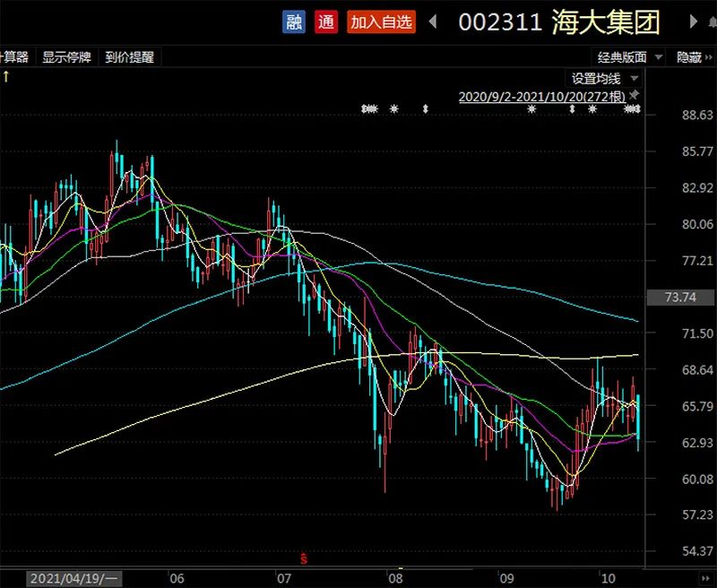717x588 pixels.
Task: Click the pin icon beside date range
Action: click(635, 96)
